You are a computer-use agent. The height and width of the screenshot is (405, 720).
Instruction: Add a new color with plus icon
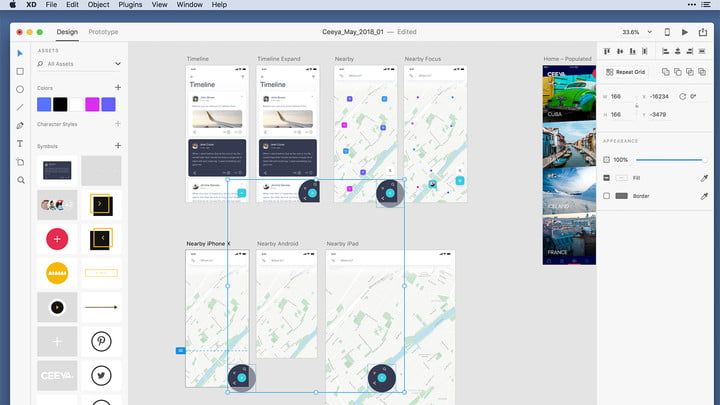117,88
